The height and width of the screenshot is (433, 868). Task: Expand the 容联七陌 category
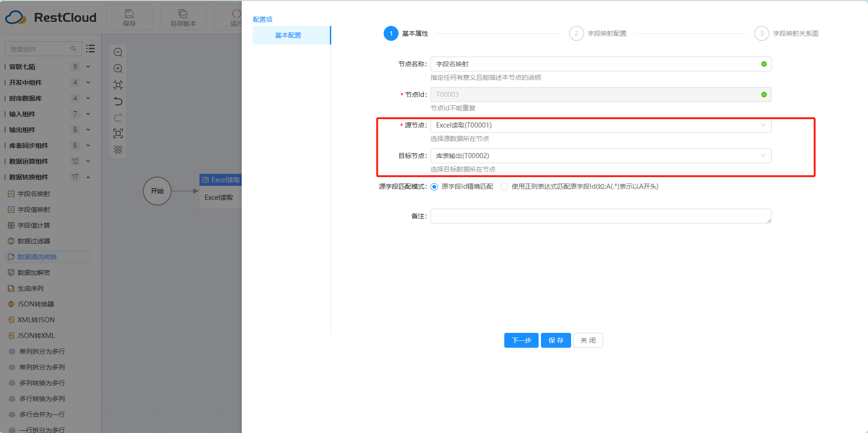pos(88,67)
